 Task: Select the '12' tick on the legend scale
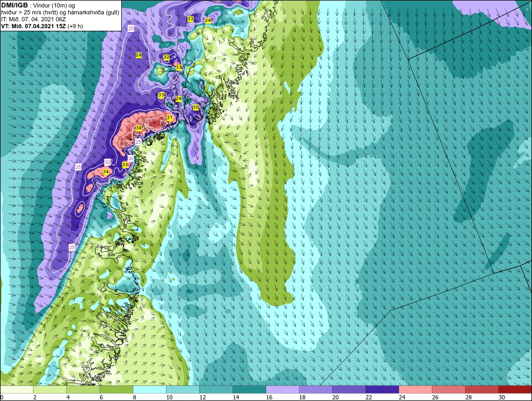tap(203, 397)
